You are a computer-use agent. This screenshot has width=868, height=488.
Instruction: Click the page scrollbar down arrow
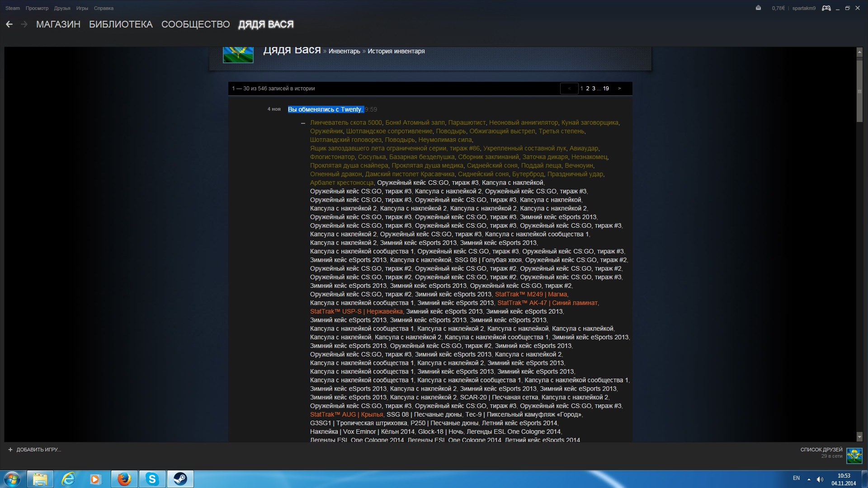tap(859, 437)
